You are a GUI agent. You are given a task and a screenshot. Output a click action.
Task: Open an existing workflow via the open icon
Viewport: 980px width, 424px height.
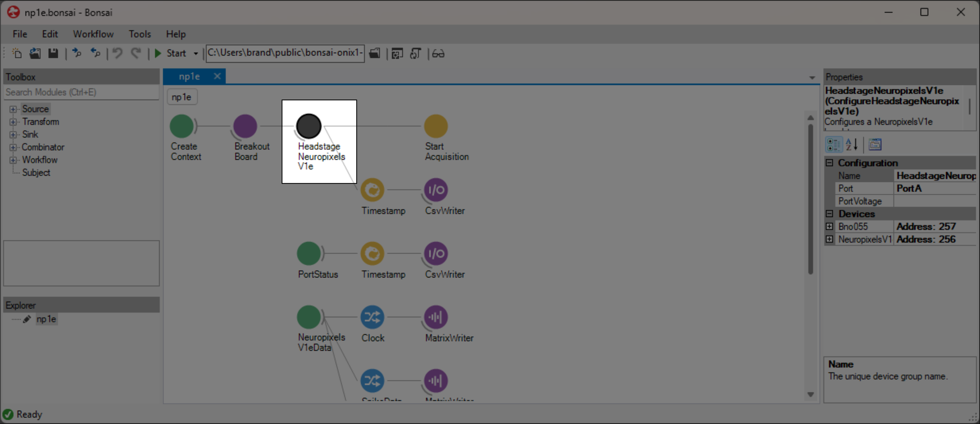(x=35, y=53)
